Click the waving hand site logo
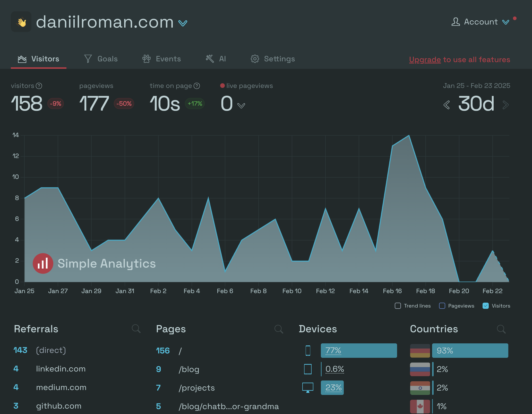 [21, 22]
